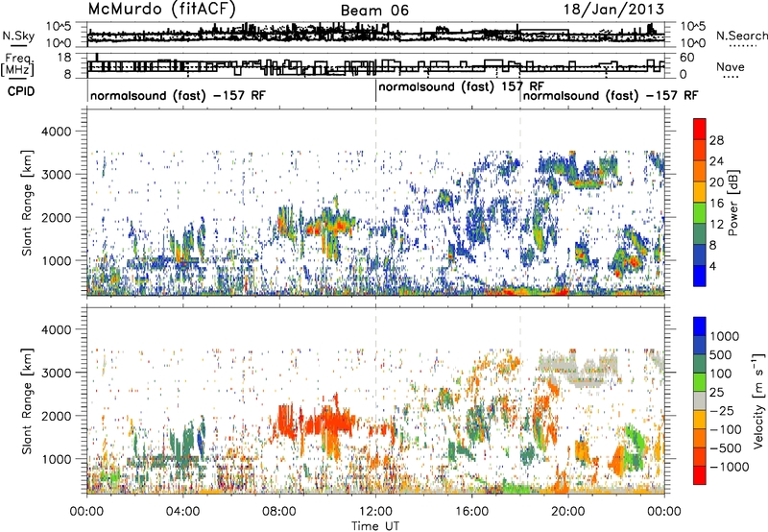This screenshot has height=532, width=768.
Task: Click the '16:00' time axis tick label
Action: pyautogui.click(x=472, y=512)
